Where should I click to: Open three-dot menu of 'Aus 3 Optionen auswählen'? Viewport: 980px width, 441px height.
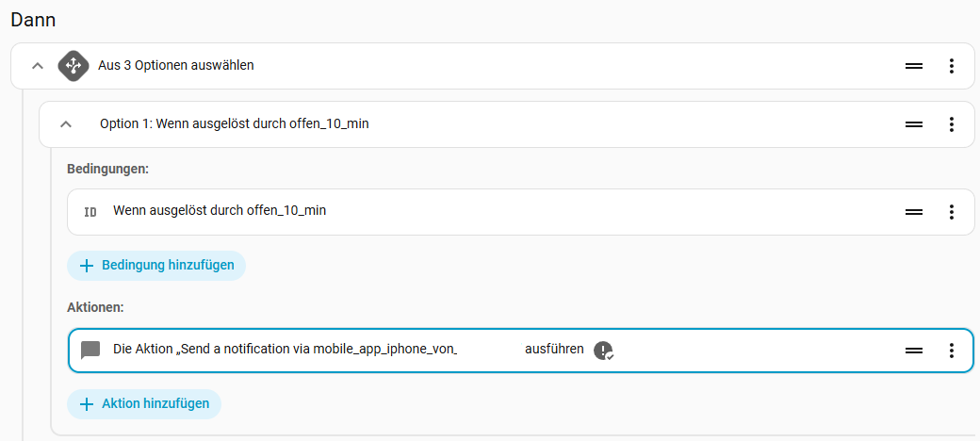coord(951,66)
